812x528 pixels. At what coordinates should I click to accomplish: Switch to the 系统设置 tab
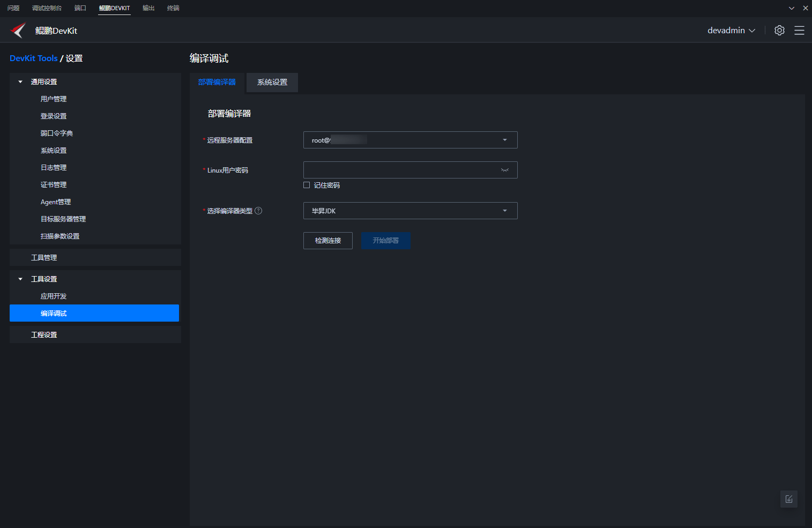272,83
